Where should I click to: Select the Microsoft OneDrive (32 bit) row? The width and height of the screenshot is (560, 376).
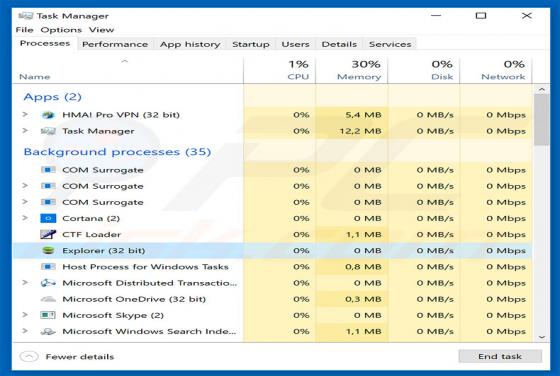coord(272,299)
